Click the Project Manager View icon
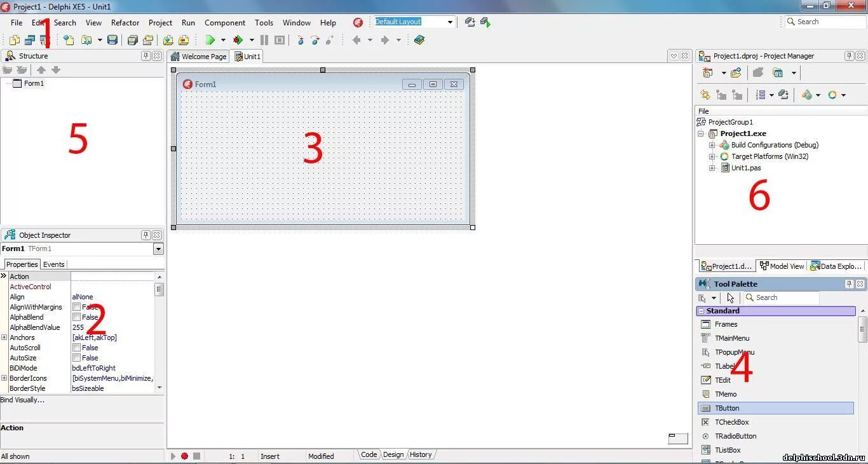Screen dimensions: 868x464 [x=777, y=73]
